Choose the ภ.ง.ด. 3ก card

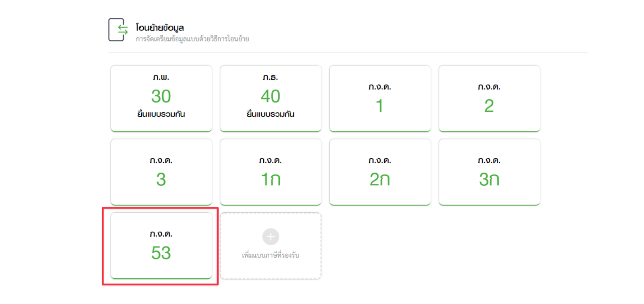(x=489, y=172)
